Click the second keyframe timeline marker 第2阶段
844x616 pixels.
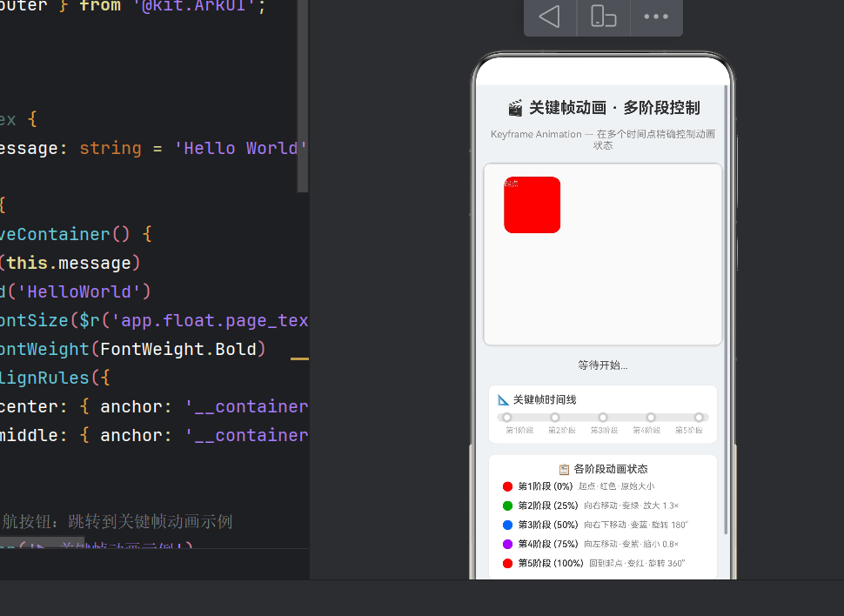(x=555, y=418)
